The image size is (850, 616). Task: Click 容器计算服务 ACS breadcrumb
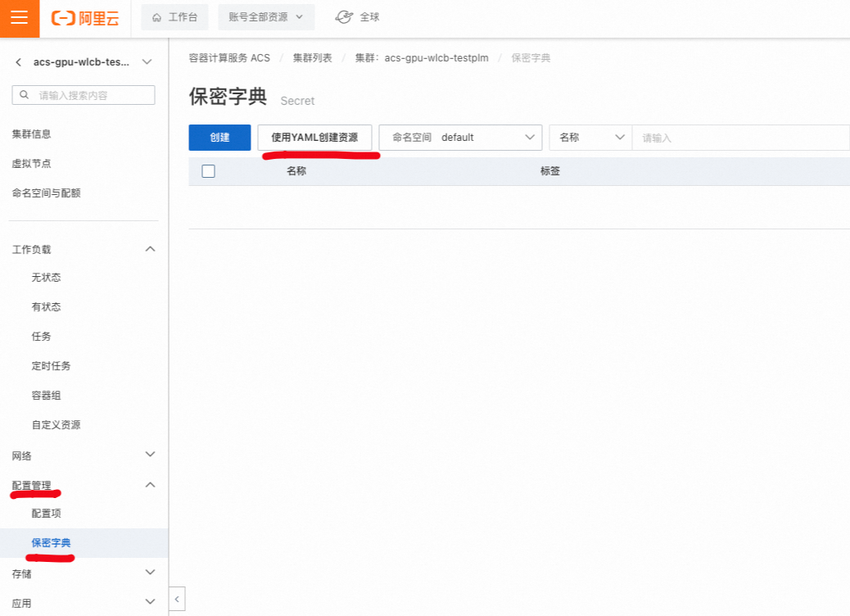tap(229, 58)
